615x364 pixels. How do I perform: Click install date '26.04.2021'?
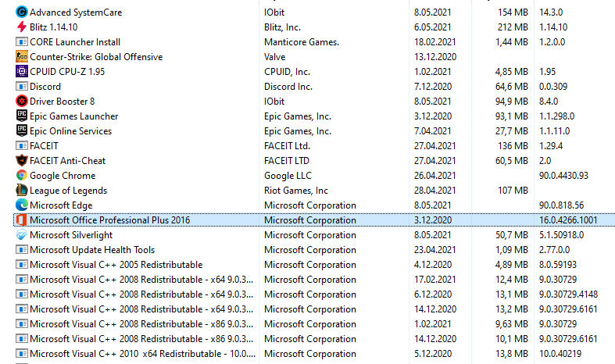pos(435,175)
